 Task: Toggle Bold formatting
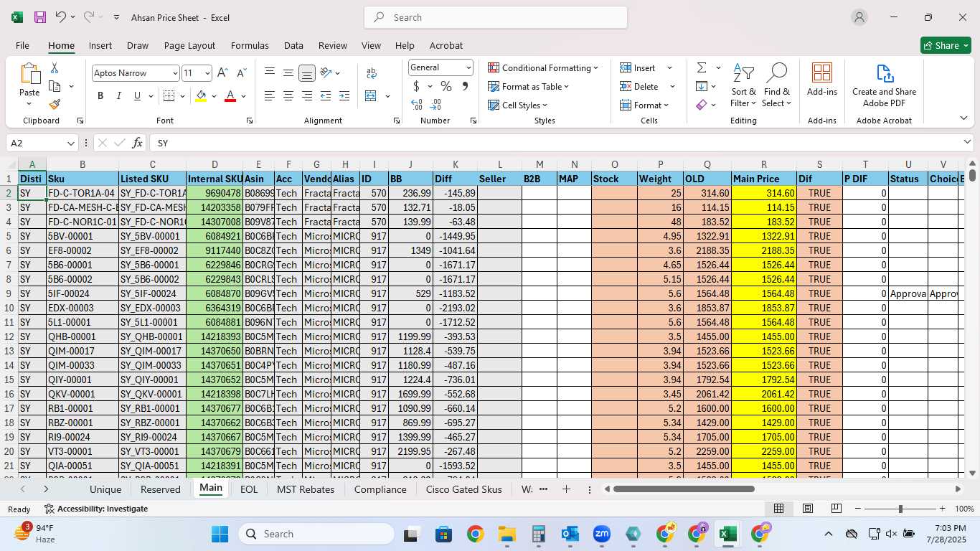[100, 96]
